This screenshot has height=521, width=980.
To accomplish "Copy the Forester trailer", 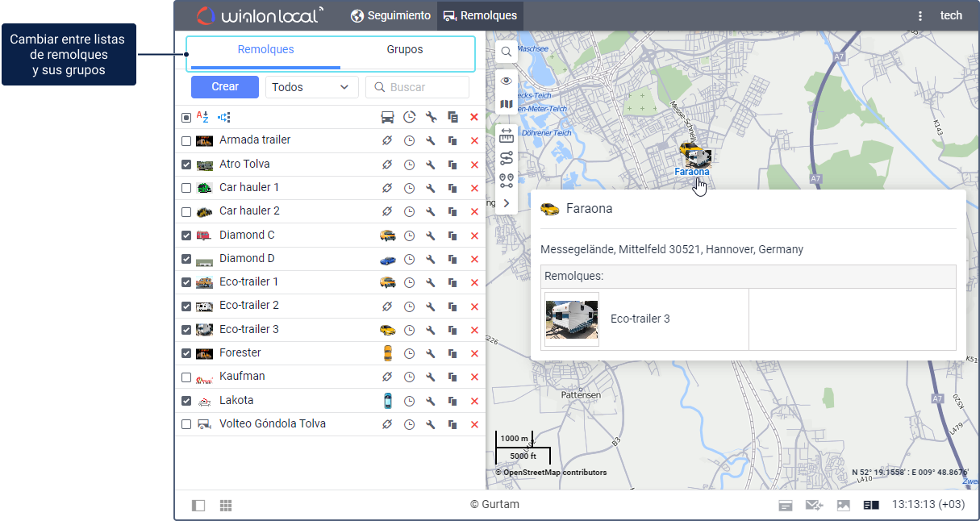I will point(452,353).
